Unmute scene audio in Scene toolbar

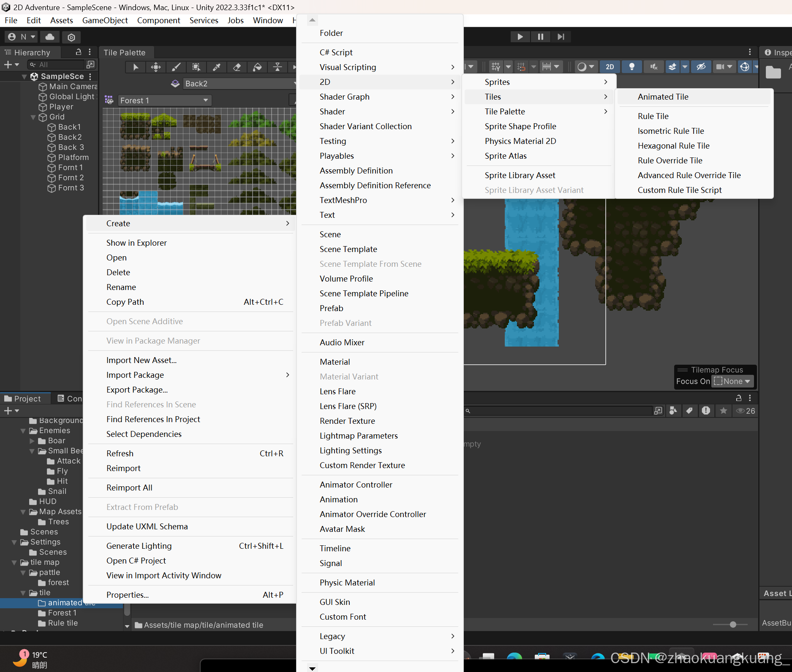(653, 66)
